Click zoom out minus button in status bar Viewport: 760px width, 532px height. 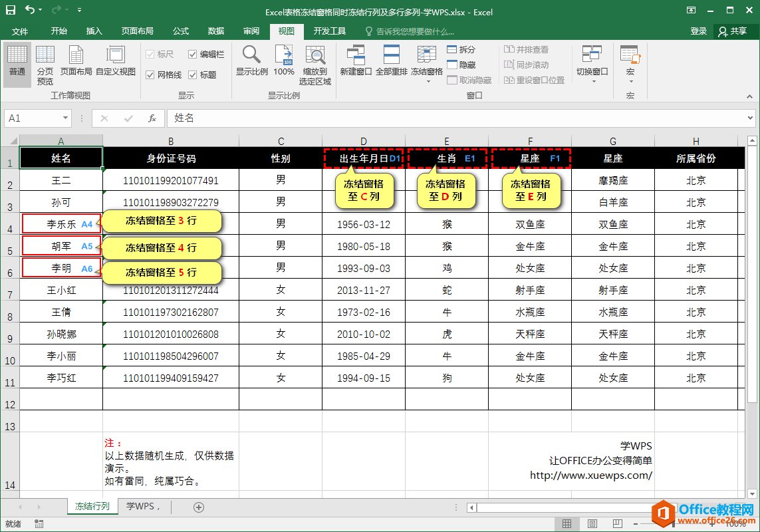[x=636, y=524]
